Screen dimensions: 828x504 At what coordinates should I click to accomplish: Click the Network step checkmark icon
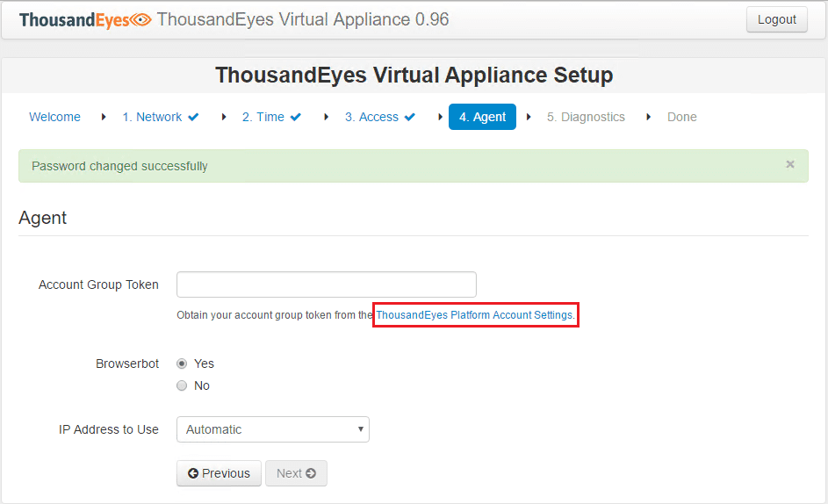pyautogui.click(x=193, y=117)
